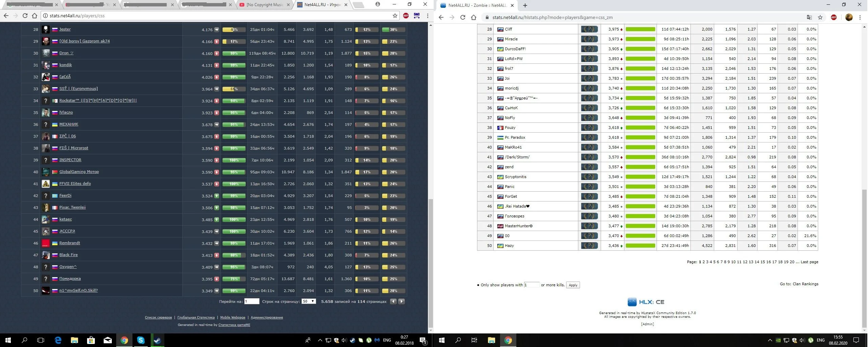Click the Last page pagination link
This screenshot has width=868, height=347.
809,262
